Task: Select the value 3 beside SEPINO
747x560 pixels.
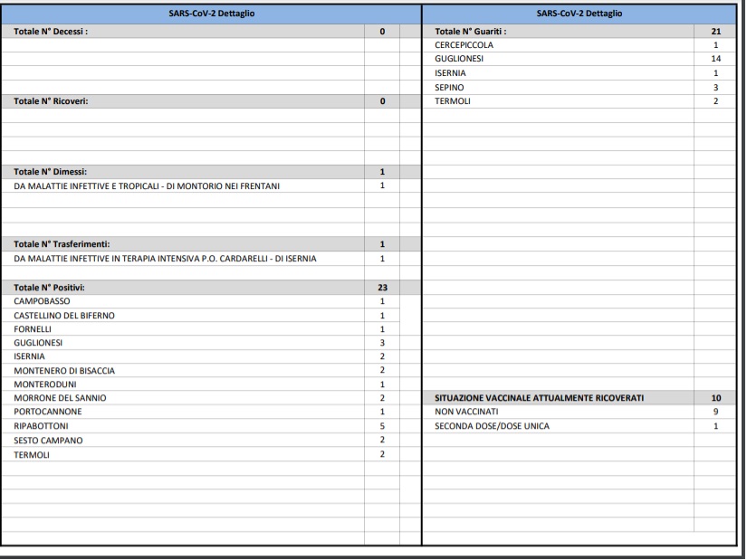Action: 715,88
